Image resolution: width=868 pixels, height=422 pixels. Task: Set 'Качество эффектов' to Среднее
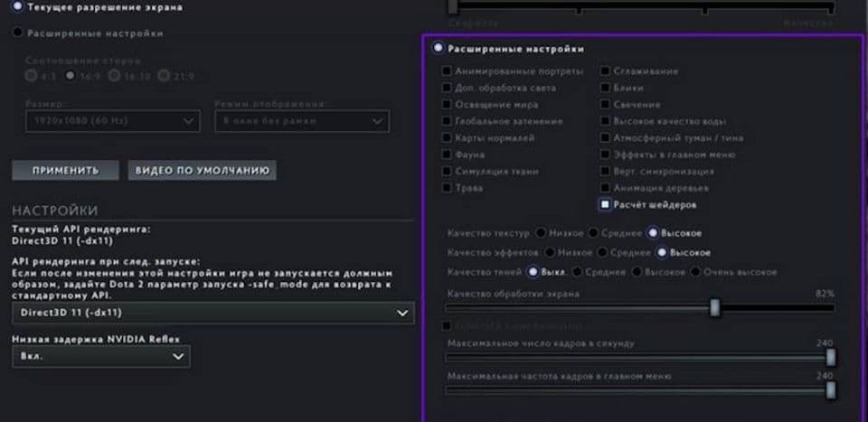601,253
